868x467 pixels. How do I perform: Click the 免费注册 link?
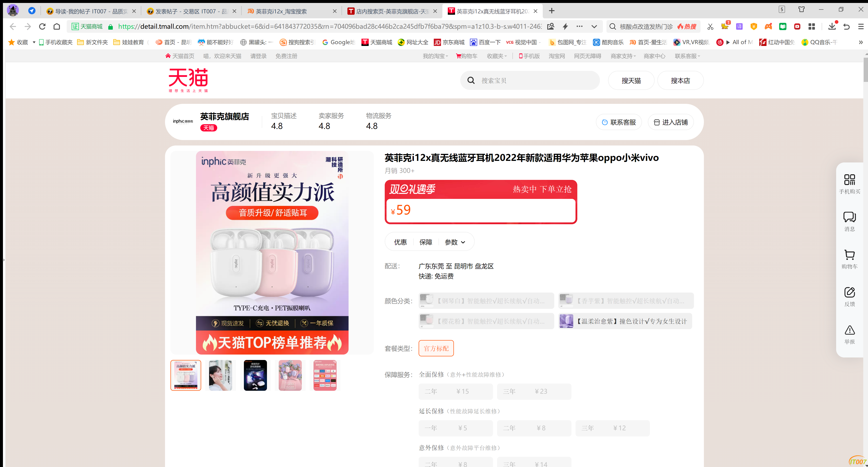286,56
